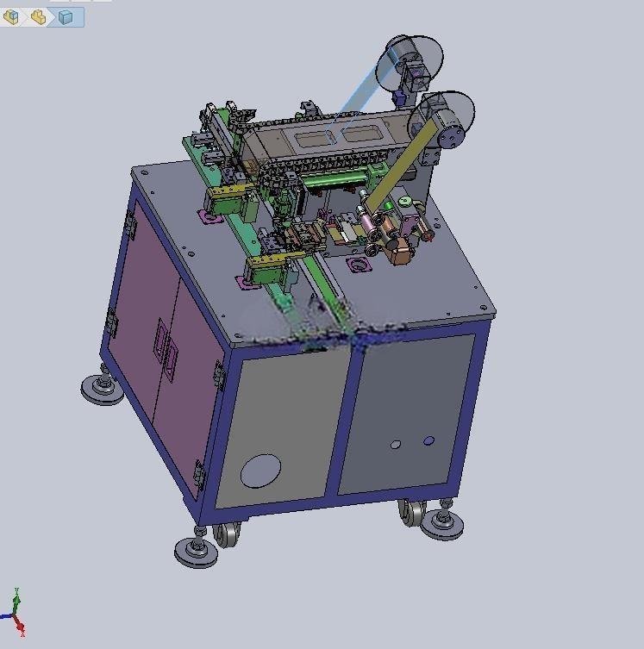
Task: Select the door handle on purple door
Action: tap(166, 350)
